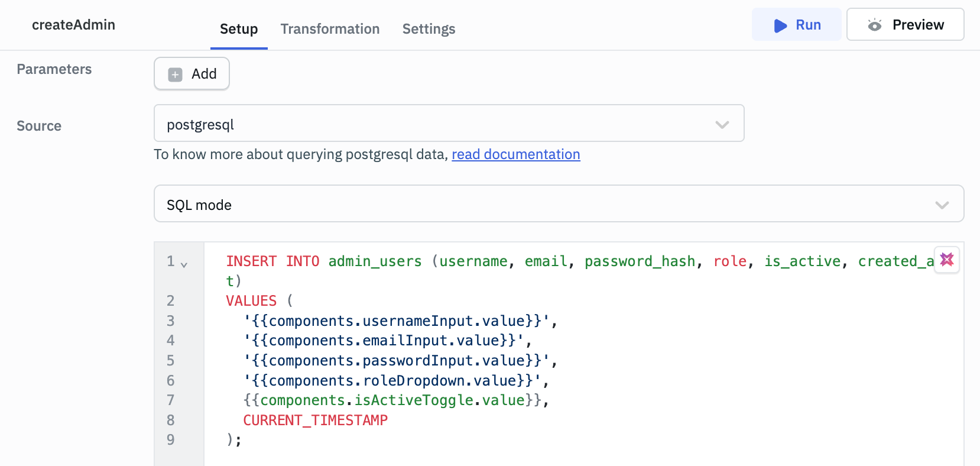Click the INSERT INTO keyword in editor

point(272,261)
